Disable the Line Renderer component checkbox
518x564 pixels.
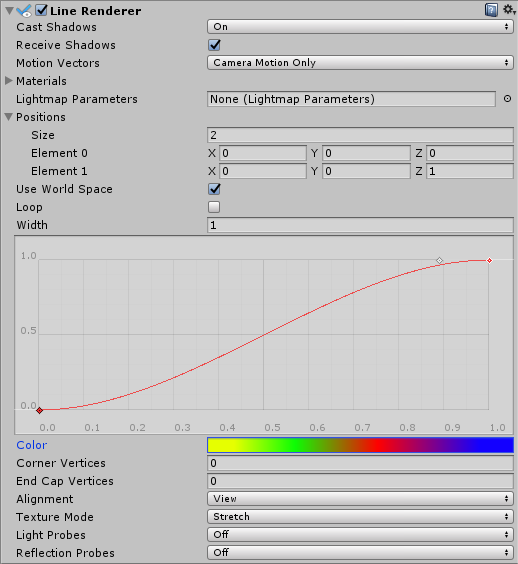(x=41, y=10)
